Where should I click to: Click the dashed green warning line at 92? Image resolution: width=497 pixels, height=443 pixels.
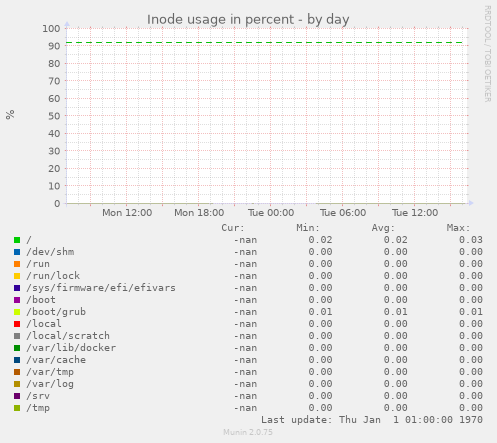[265, 43]
